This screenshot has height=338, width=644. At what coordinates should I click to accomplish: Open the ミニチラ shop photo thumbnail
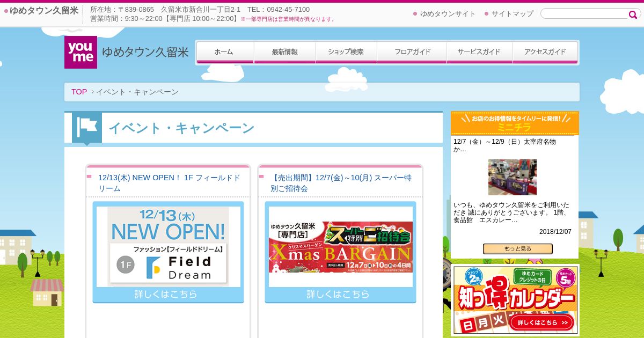coord(513,177)
